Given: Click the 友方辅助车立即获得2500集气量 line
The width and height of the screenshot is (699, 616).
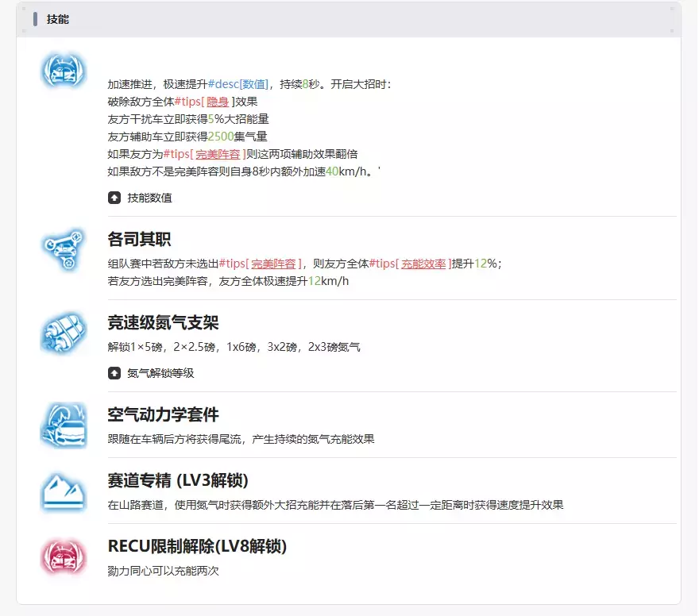Looking at the screenshot, I should tap(187, 137).
